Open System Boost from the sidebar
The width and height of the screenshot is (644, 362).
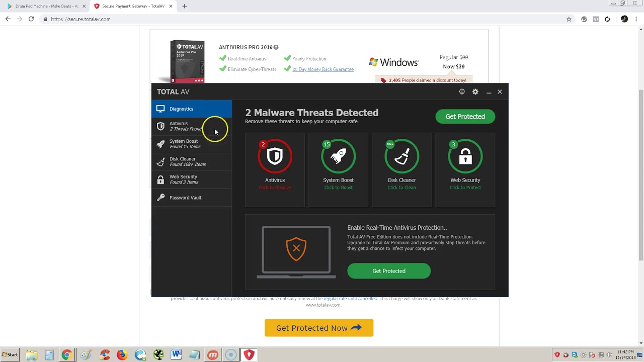(192, 144)
